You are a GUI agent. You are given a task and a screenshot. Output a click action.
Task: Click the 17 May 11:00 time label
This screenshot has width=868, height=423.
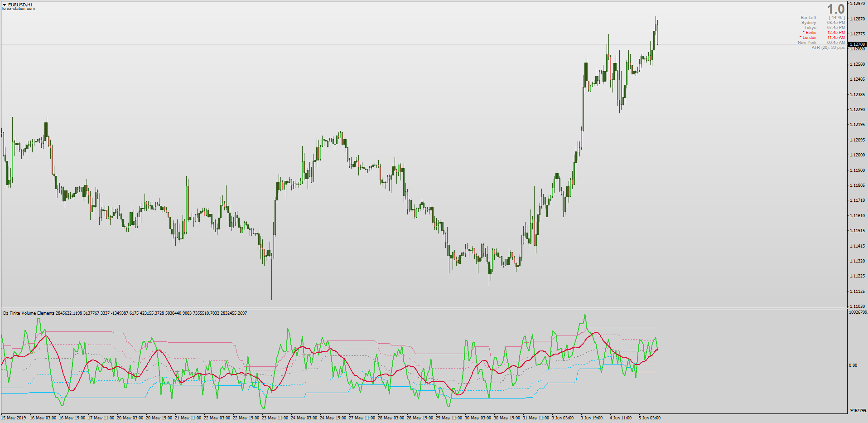click(101, 418)
